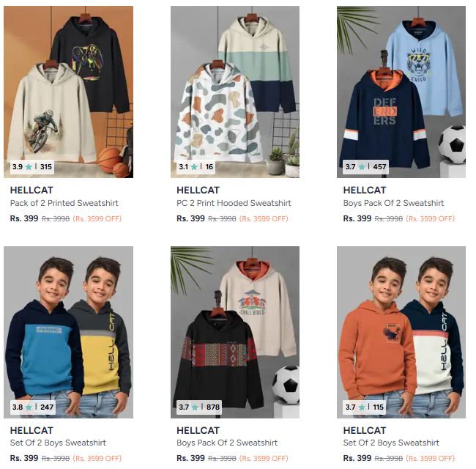Click the 3.8 star rating with 247 reviews
476x469 pixels.
click(x=33, y=407)
